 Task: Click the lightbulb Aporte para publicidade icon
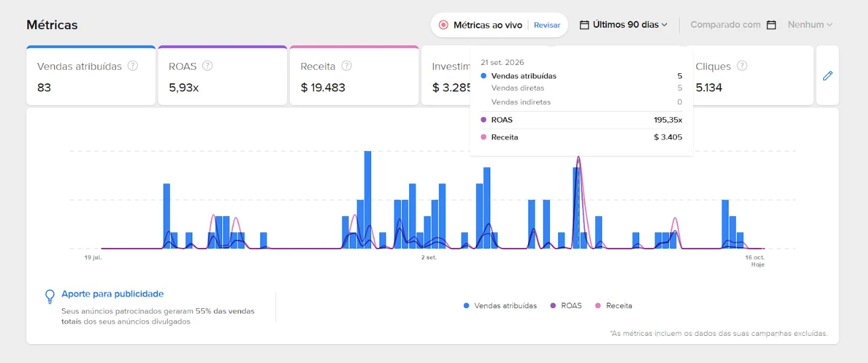[x=49, y=297]
